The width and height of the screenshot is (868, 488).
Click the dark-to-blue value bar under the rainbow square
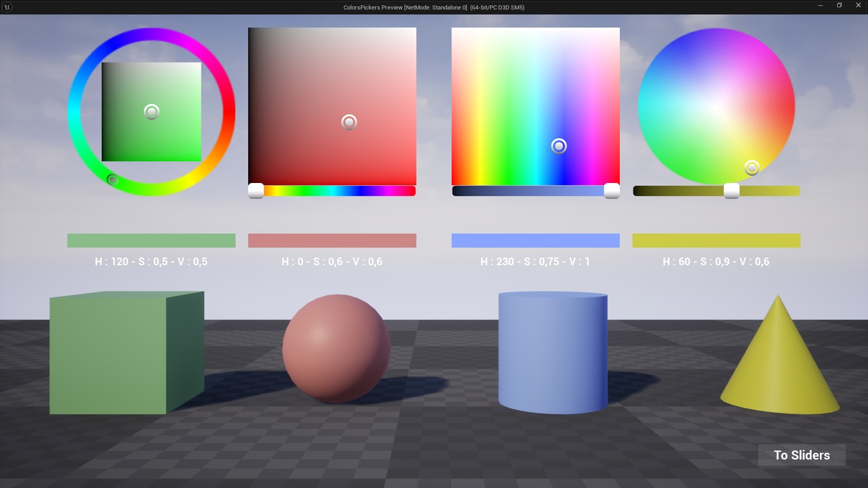click(536, 191)
